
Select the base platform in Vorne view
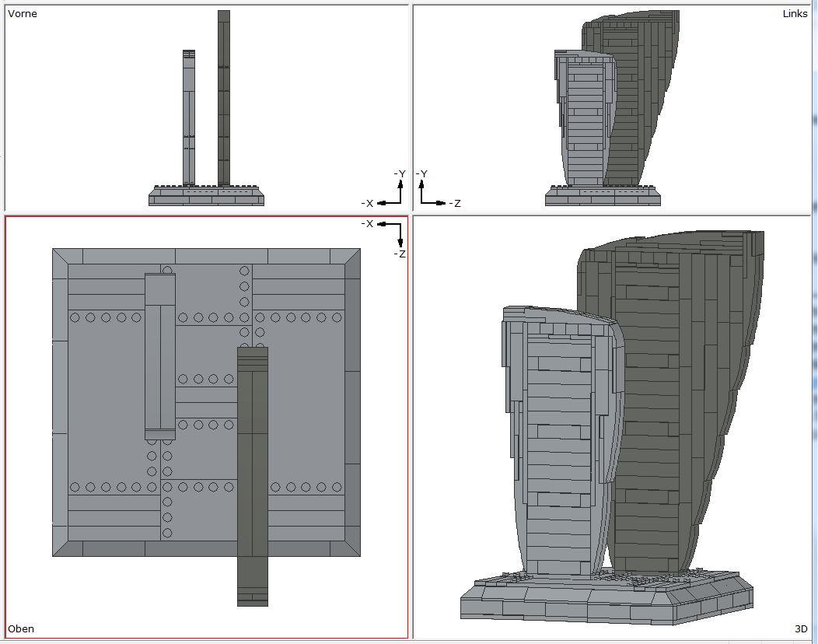coord(206,196)
